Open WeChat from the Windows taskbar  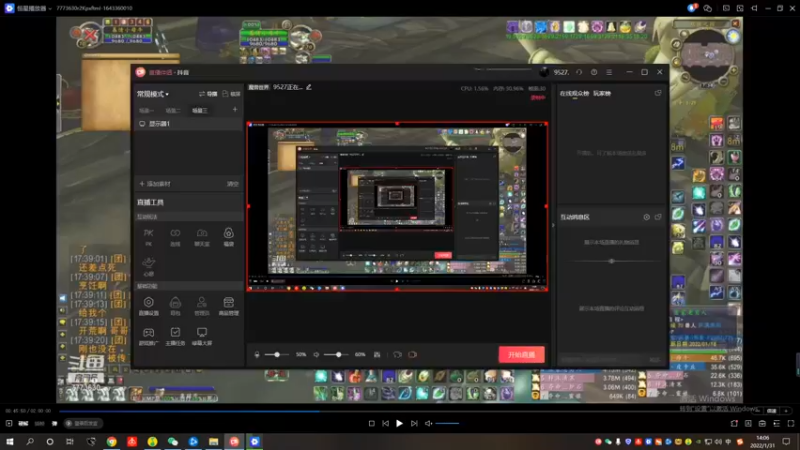(x=173, y=442)
